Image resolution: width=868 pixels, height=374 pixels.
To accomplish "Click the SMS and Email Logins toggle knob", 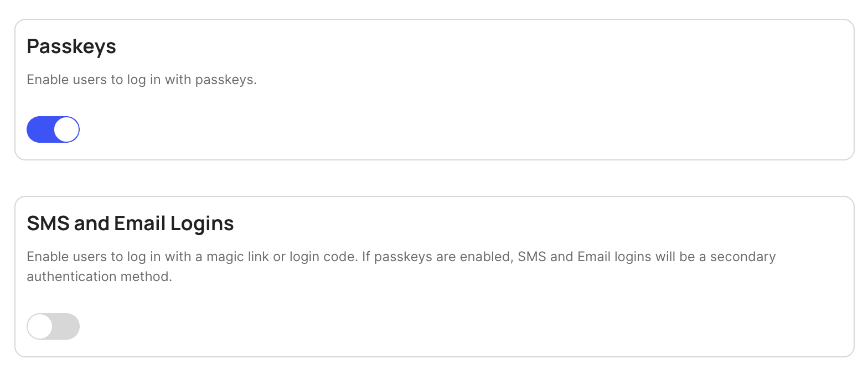I will pyautogui.click(x=40, y=326).
